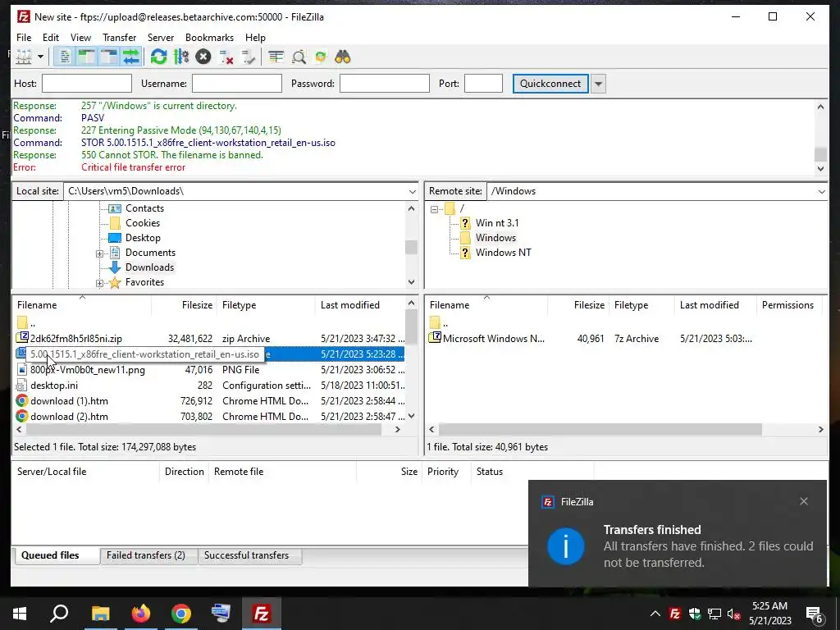Open the Site Manager icon
840x630 pixels.
pos(23,57)
